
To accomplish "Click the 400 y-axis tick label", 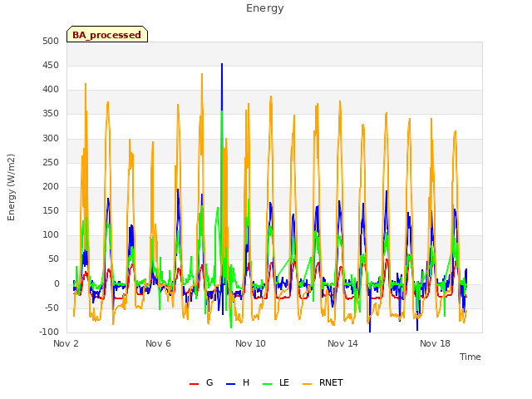I will [51, 90].
